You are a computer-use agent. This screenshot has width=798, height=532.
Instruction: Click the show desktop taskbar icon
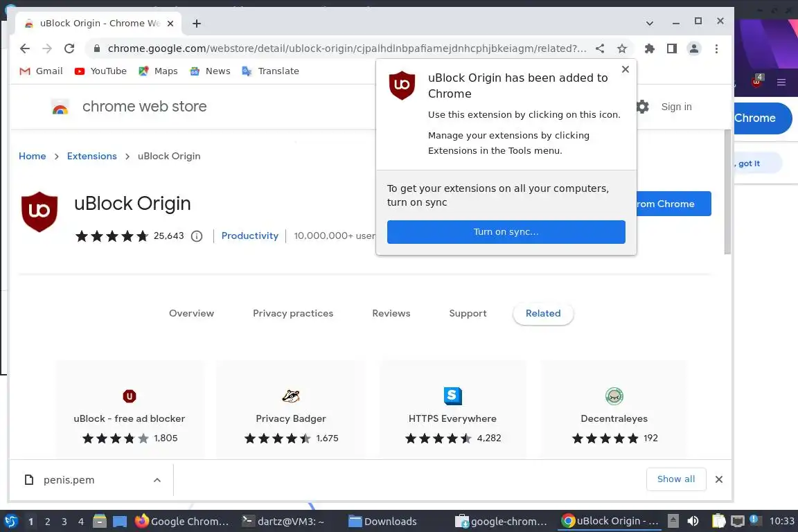pyautogui.click(x=120, y=522)
